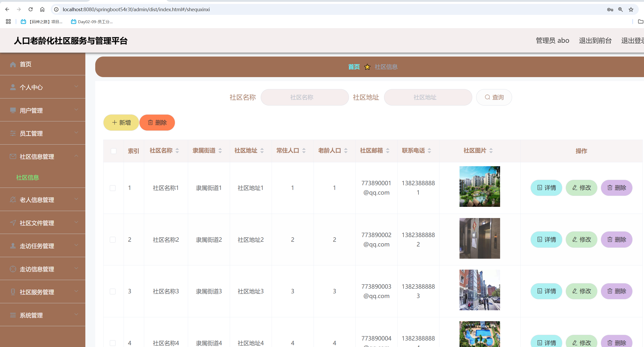The image size is (644, 347).
Task: Click the 员工管理 list icon
Action: (x=13, y=133)
